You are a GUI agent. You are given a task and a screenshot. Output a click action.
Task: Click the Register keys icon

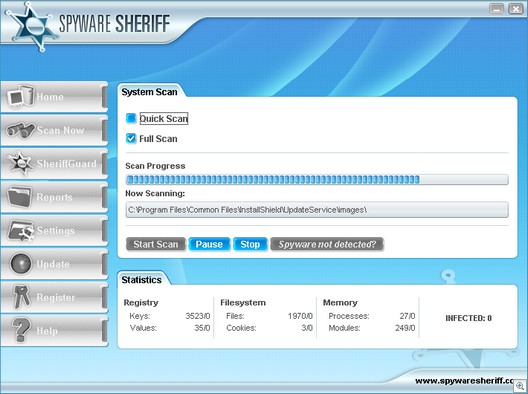pos(22,297)
